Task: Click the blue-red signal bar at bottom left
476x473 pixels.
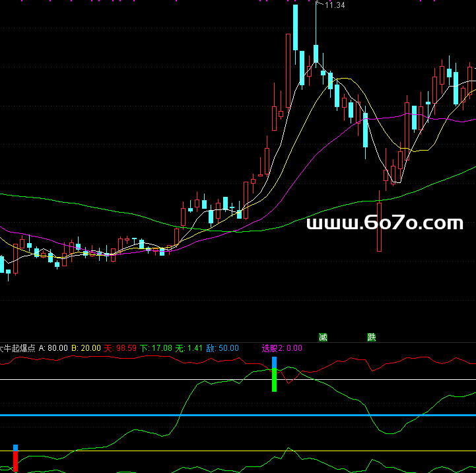Action: [15, 458]
